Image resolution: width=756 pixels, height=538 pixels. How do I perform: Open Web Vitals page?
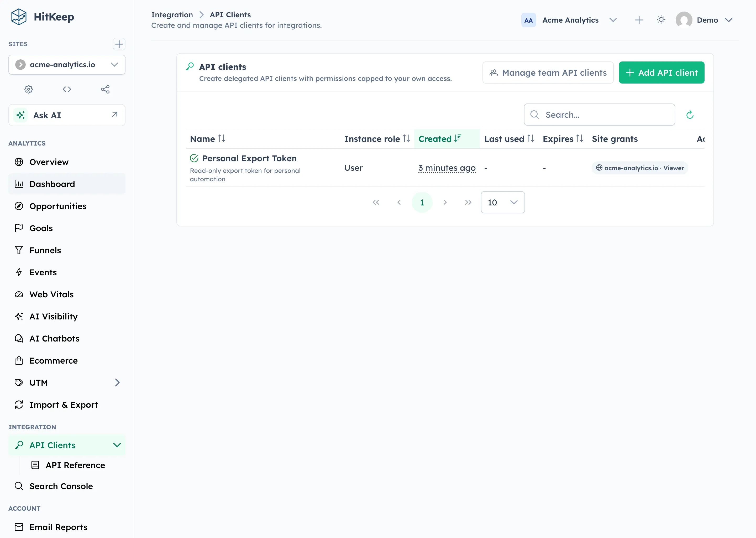(x=67, y=294)
